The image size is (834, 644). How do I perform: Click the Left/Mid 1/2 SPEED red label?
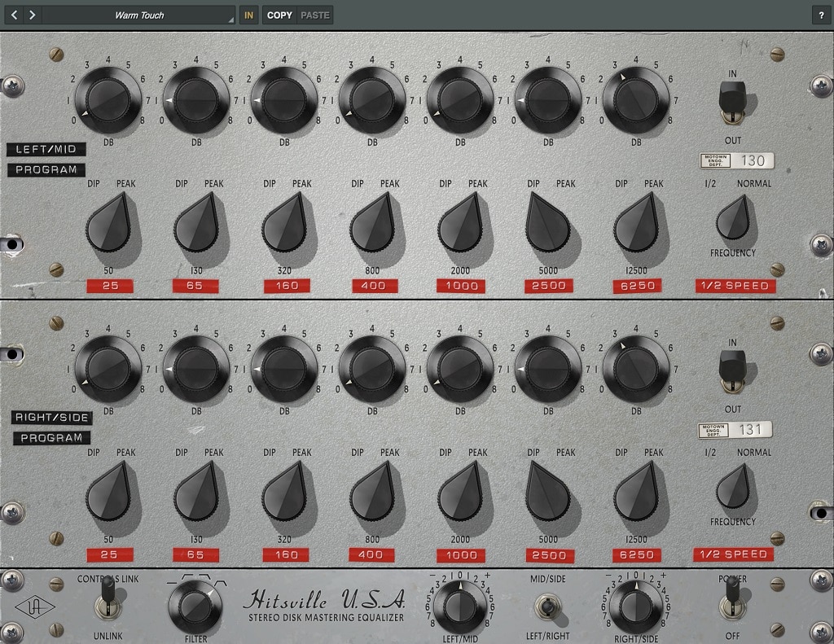(x=735, y=286)
